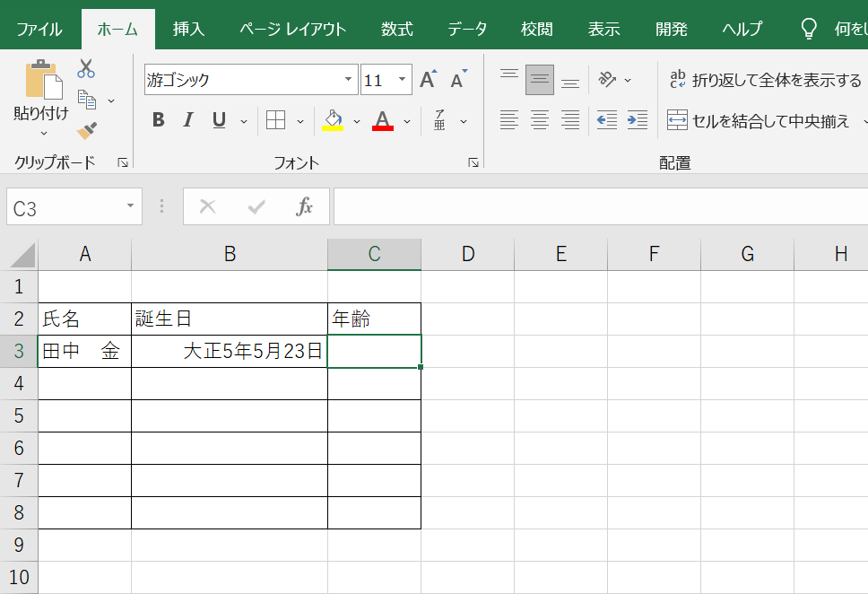
Task: Click into the formula bar input
Action: coord(601,206)
